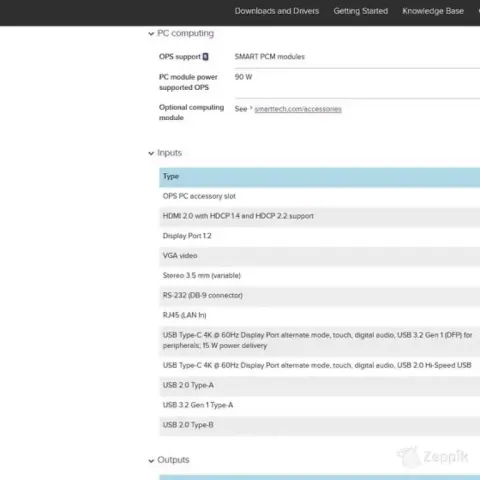
Task: Click the OPS support info icon
Action: [x=205, y=57]
